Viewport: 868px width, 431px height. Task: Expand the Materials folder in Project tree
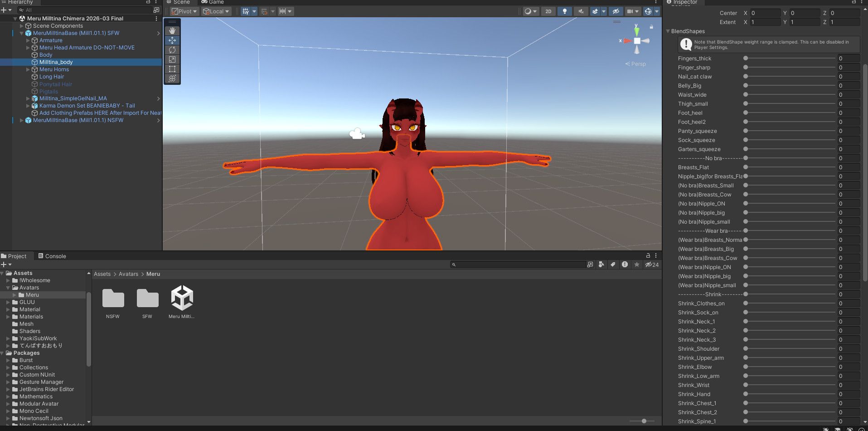(x=8, y=317)
